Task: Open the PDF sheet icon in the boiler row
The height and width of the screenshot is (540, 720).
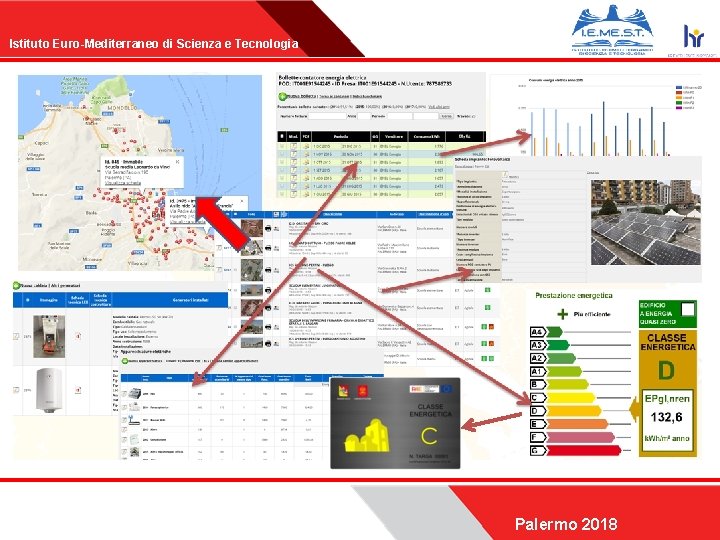Action: 78,336
